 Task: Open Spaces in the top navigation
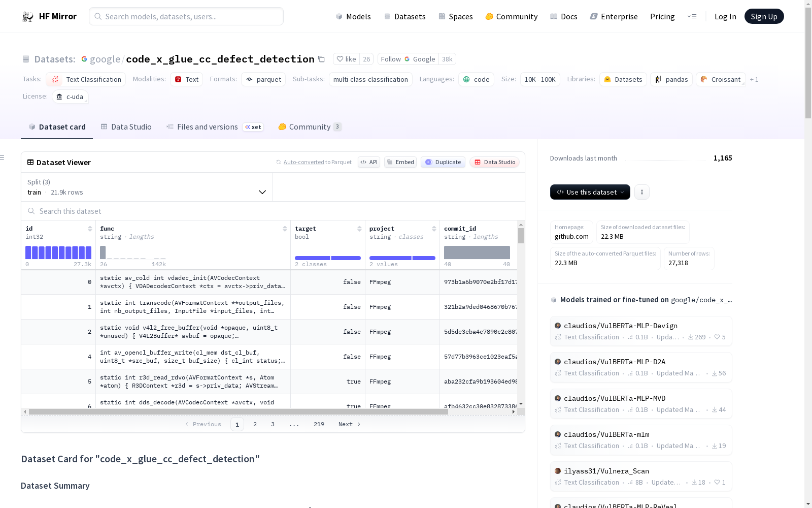tap(456, 17)
